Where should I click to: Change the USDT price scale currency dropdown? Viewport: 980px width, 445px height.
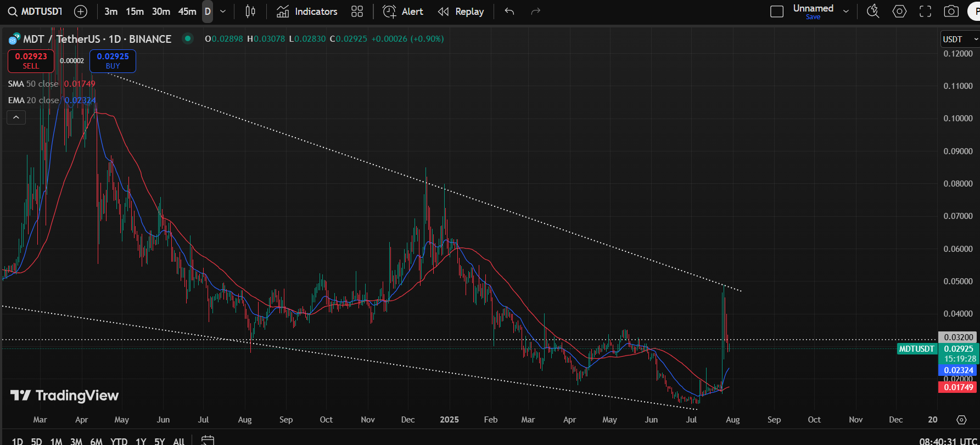[x=960, y=40]
